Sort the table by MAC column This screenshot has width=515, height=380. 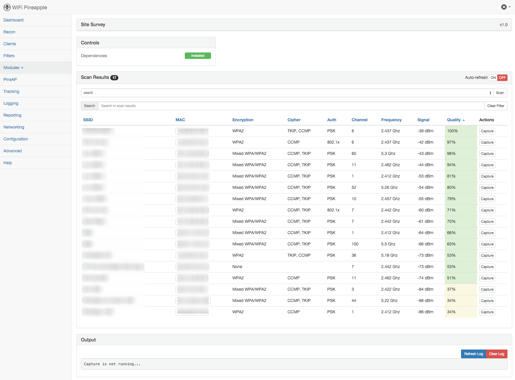click(x=180, y=120)
